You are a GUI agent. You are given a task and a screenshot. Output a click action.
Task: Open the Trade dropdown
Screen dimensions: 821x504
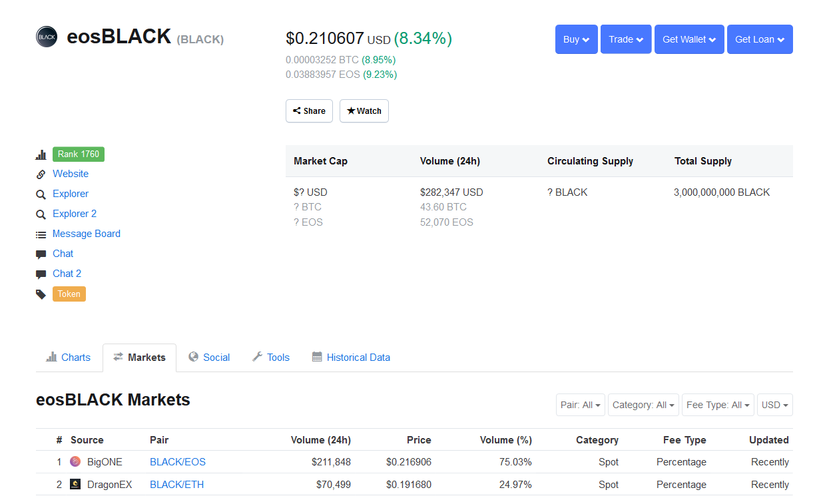tap(626, 39)
